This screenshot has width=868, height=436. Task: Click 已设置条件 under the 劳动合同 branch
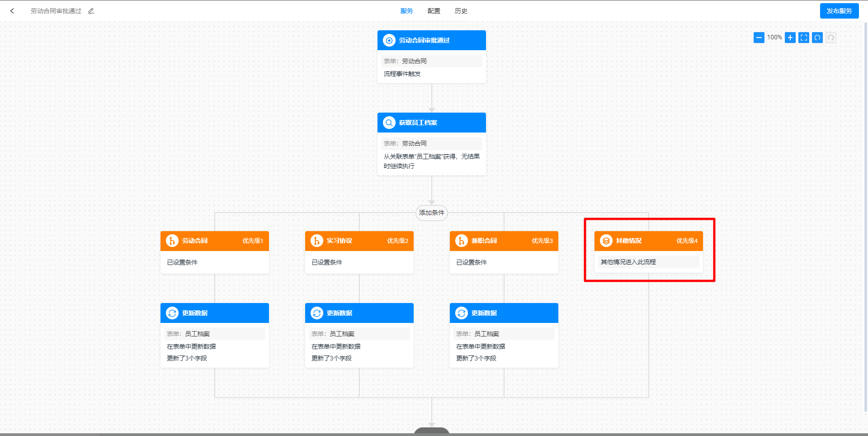click(x=183, y=262)
